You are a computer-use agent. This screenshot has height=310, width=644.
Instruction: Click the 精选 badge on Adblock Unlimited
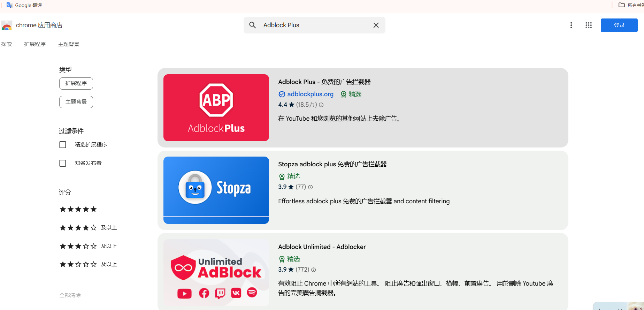pyautogui.click(x=289, y=259)
